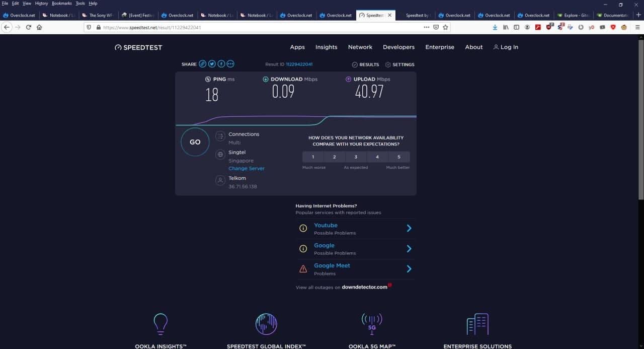644x349 pixels.
Task: Share the result on Facebook
Action: pos(221,64)
